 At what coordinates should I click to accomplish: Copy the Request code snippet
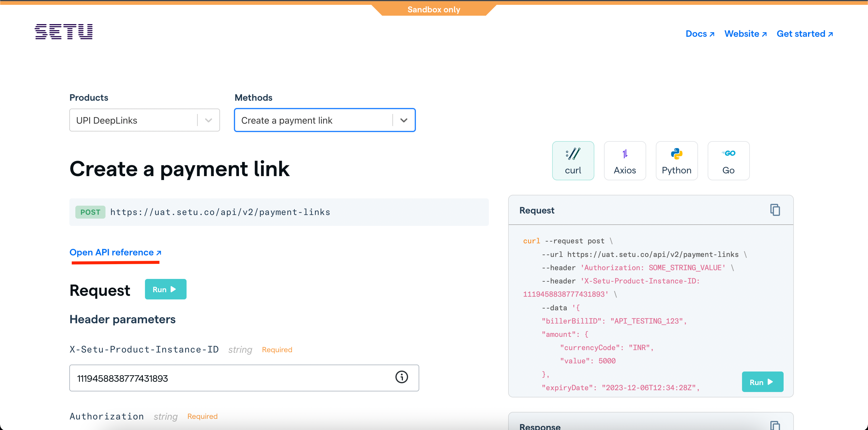[775, 210]
